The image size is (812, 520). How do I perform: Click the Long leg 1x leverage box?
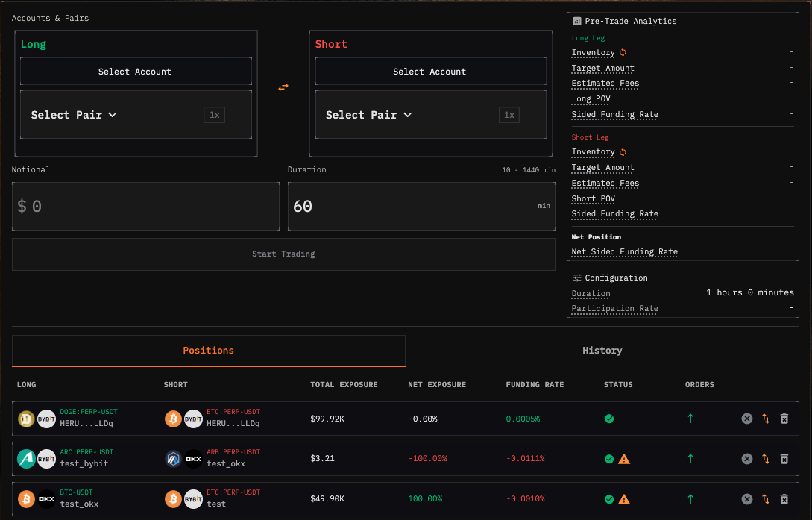(214, 115)
